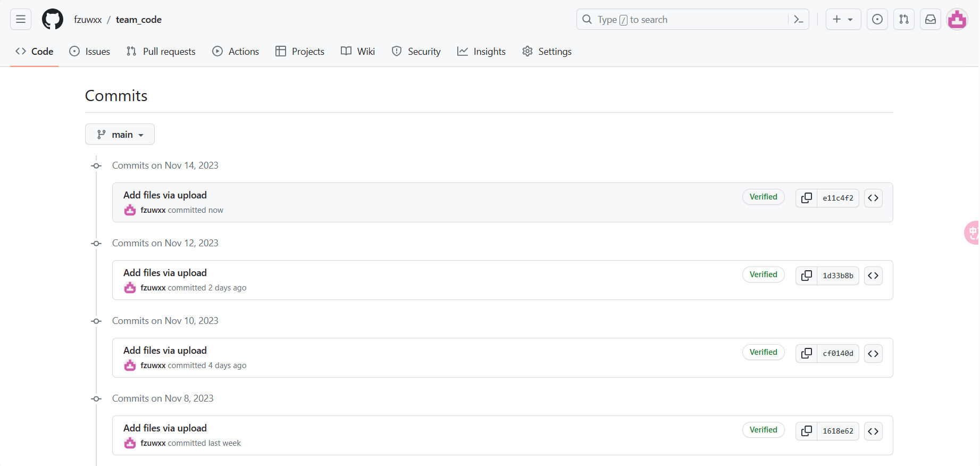
Task: Open the notifications inbox icon
Action: pos(931,20)
